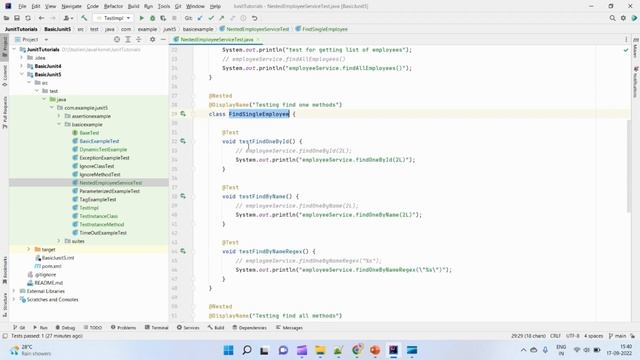
Task: Click select opened file target icon
Action: pyautogui.click(x=117, y=39)
